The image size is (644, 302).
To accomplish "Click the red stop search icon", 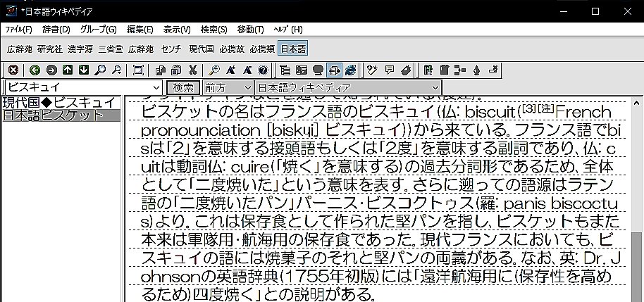I will [13, 70].
